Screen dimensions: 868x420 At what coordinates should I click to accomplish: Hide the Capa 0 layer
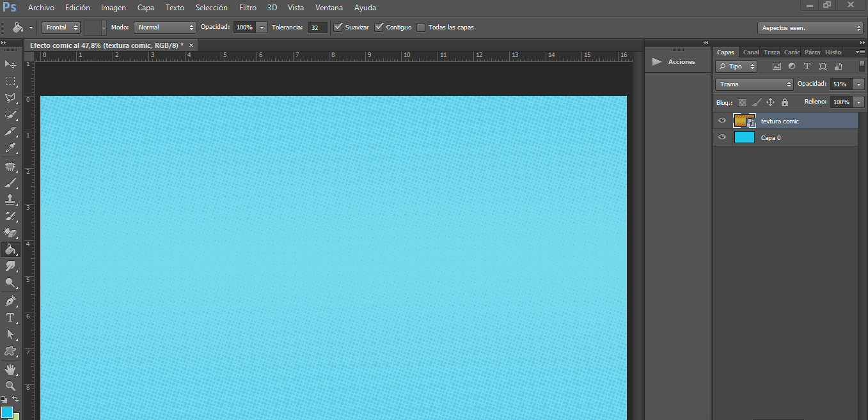pos(722,137)
